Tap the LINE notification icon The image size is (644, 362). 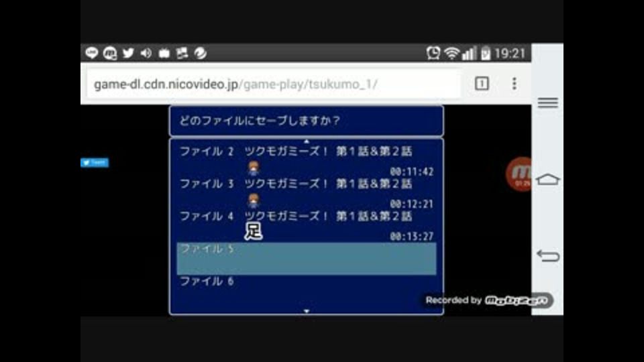coord(92,53)
